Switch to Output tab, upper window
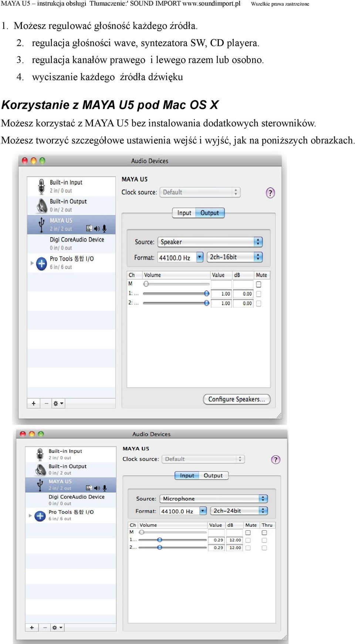The image size is (355, 644). pos(210,213)
